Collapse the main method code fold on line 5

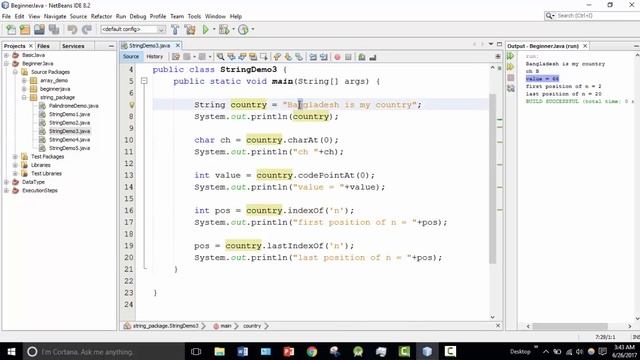click(144, 81)
